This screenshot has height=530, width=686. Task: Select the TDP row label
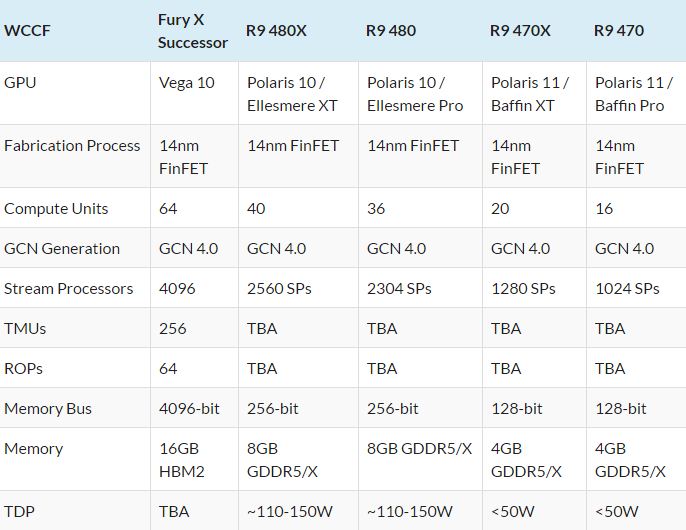pos(19,511)
